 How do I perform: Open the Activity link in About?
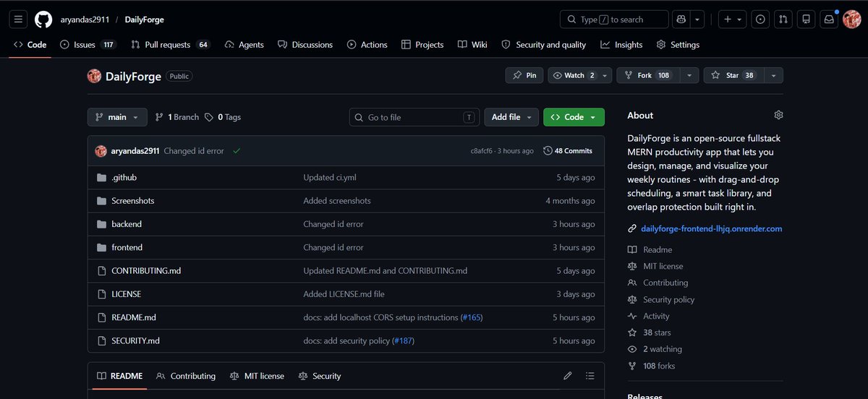(649, 317)
